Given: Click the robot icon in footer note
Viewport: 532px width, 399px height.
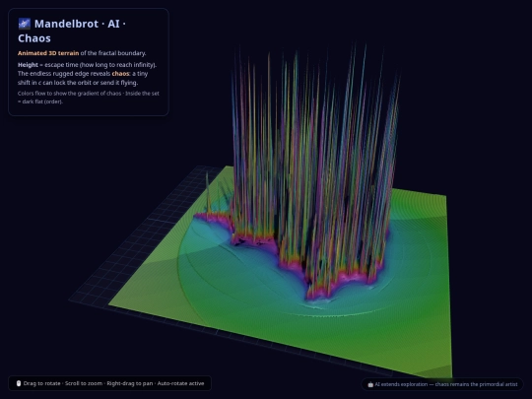Looking at the screenshot, I should coord(370,384).
